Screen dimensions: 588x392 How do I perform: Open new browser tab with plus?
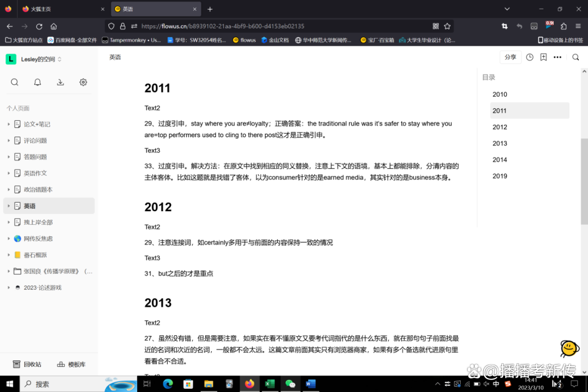click(210, 9)
